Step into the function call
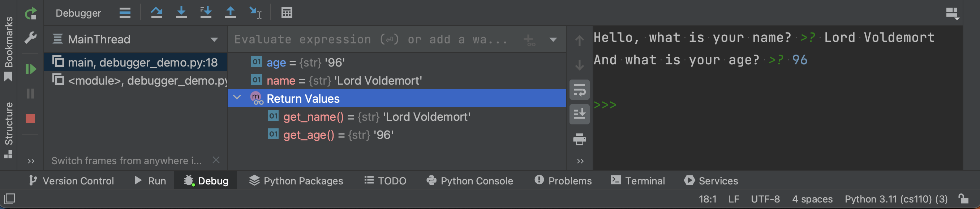Screen dimensions: 980x209 coord(182,12)
